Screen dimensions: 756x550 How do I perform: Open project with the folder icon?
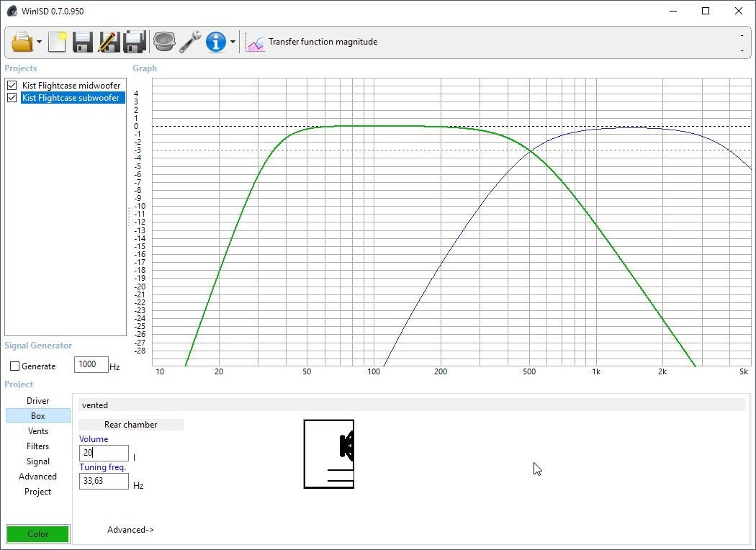(22, 42)
